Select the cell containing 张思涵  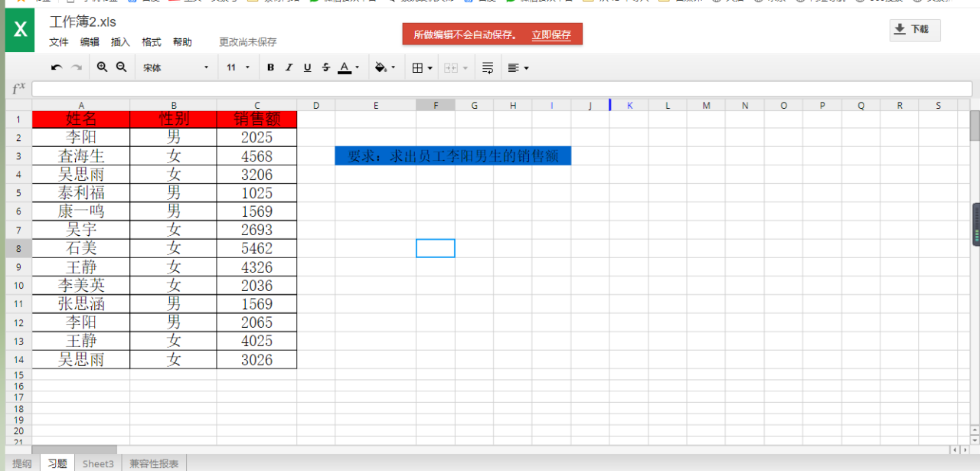[81, 303]
